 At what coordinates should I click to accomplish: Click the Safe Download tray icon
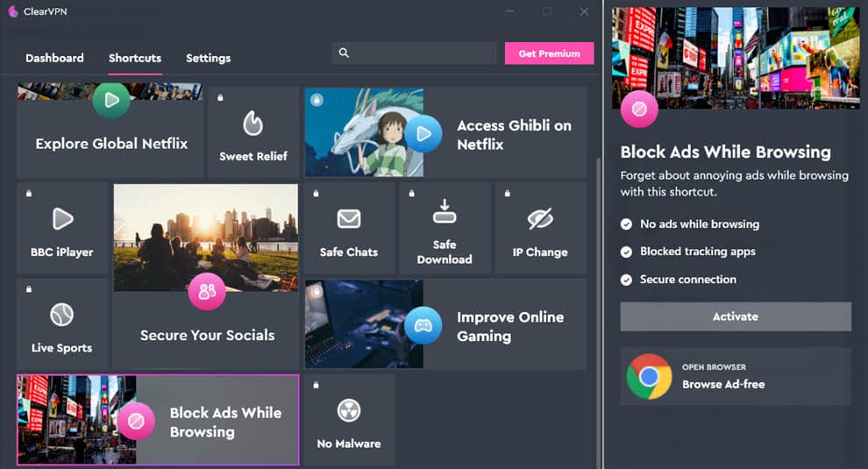445,211
